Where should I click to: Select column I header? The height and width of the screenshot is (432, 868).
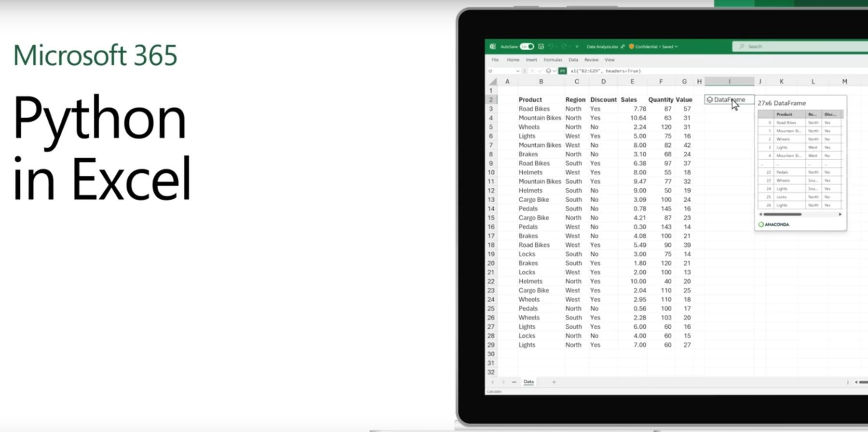point(729,82)
